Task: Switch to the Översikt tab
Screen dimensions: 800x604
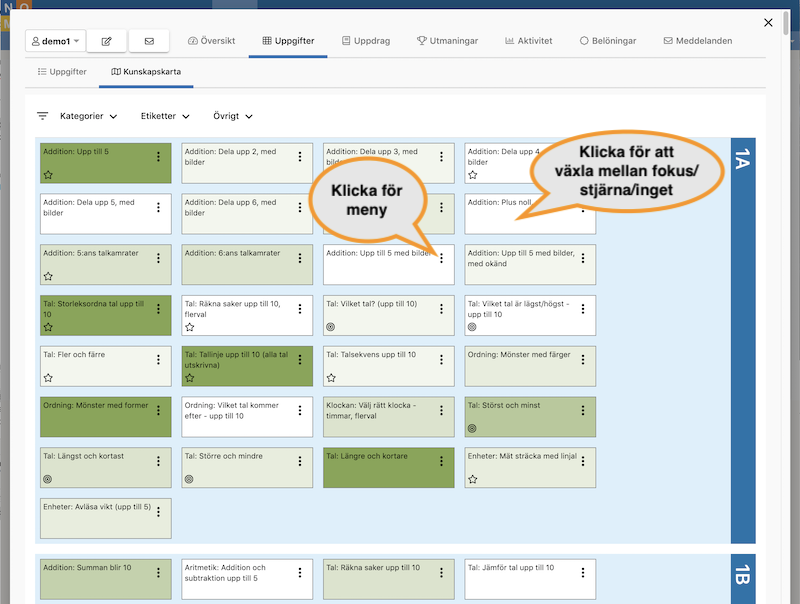Action: [211, 41]
